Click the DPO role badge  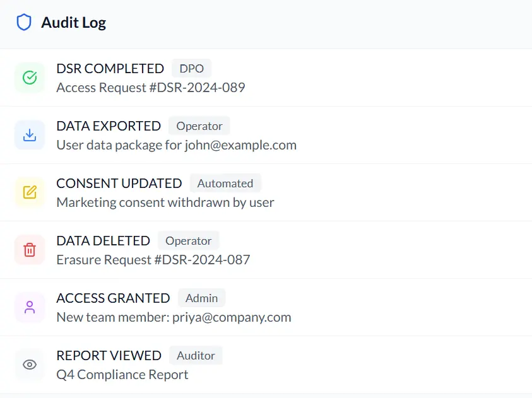pos(191,68)
